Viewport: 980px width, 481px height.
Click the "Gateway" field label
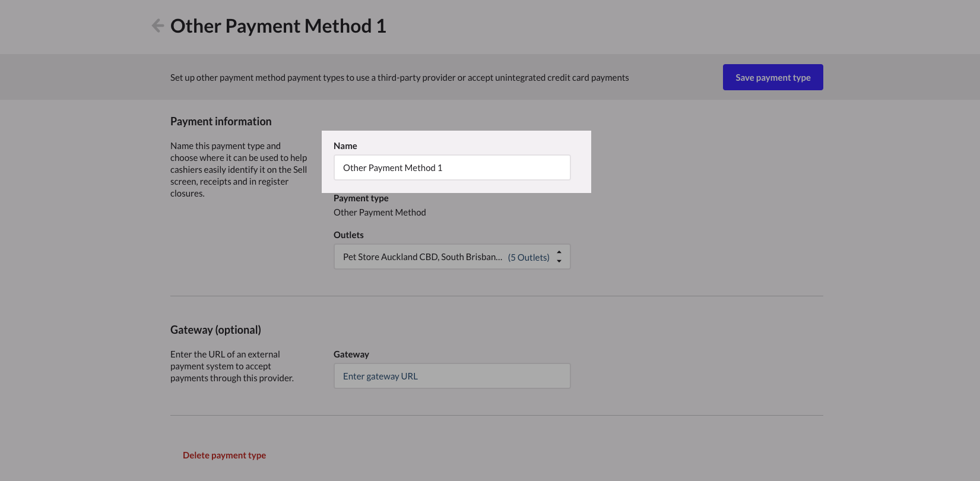pyautogui.click(x=351, y=355)
